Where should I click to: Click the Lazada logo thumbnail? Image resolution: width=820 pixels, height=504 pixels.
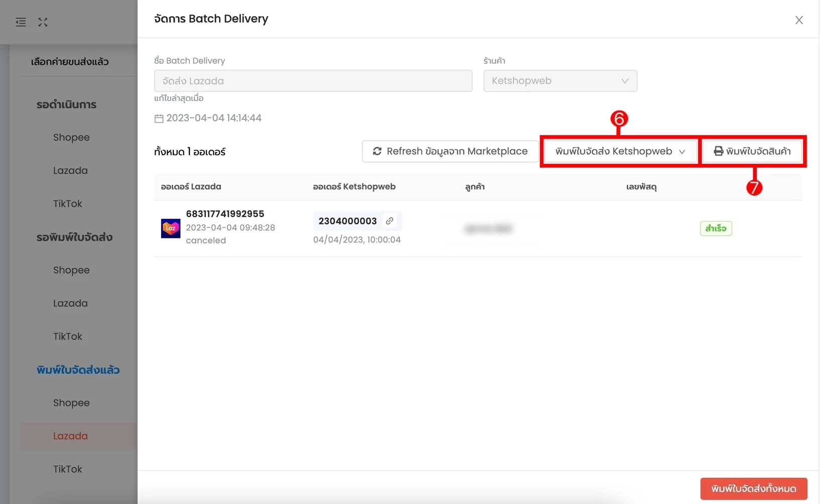tap(171, 228)
